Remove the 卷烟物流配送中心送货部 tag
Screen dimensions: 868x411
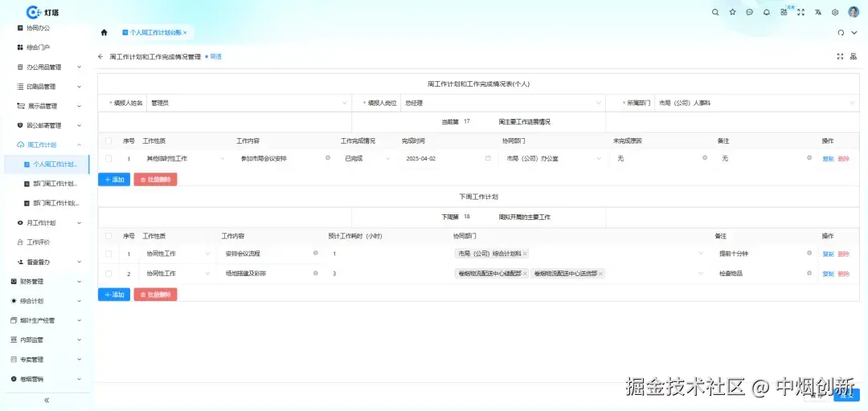click(x=600, y=274)
